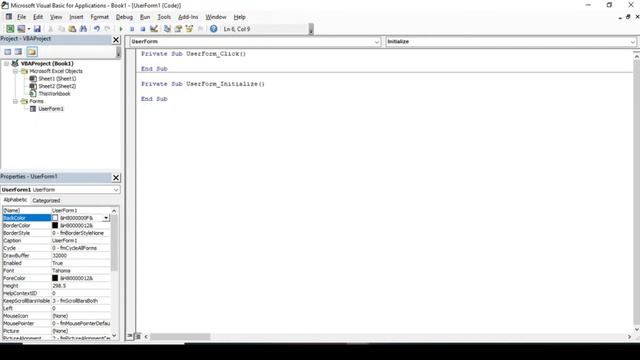Open the Add-Ins menu

(188, 17)
